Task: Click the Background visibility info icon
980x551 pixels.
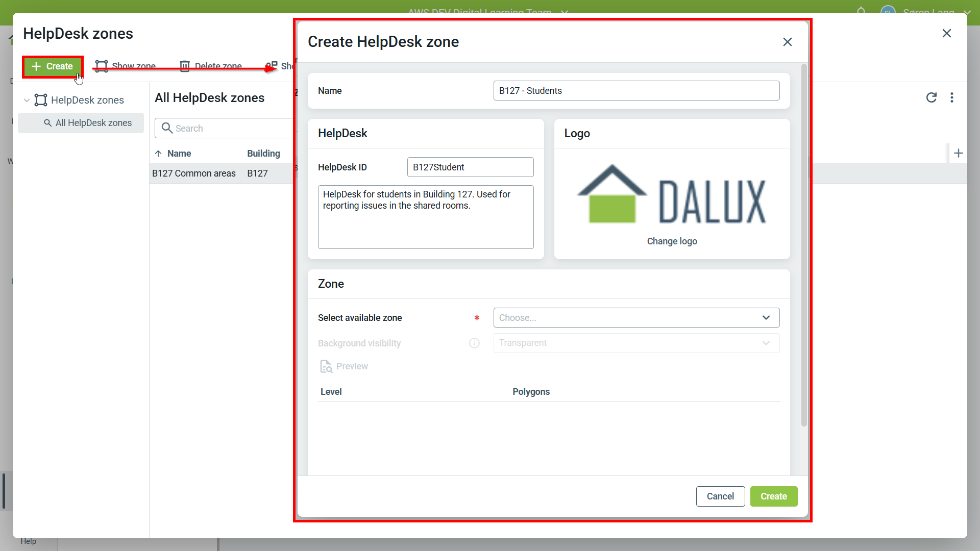Action: click(475, 343)
